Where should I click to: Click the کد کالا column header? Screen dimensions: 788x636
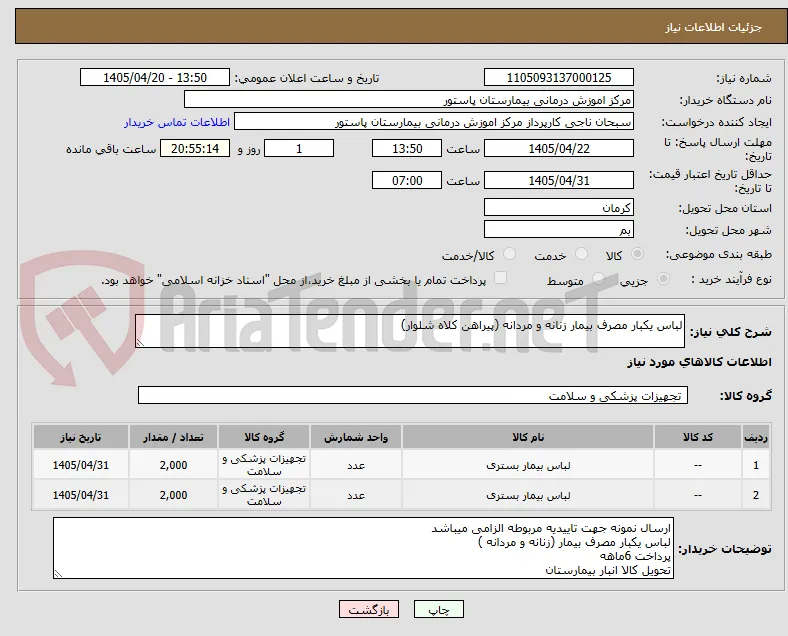click(x=698, y=437)
